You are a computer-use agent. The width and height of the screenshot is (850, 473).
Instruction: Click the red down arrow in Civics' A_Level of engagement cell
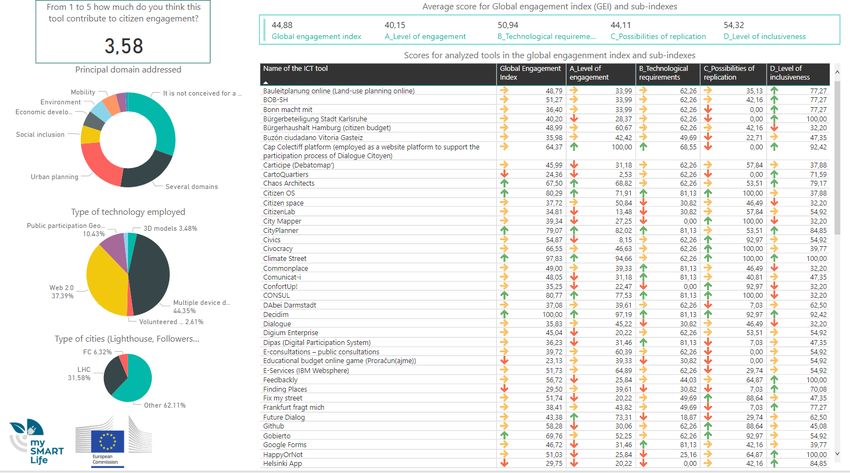pos(574,239)
